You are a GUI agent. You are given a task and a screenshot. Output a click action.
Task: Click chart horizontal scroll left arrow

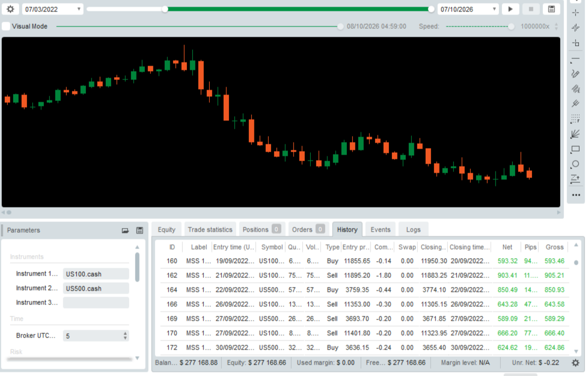pos(3,212)
